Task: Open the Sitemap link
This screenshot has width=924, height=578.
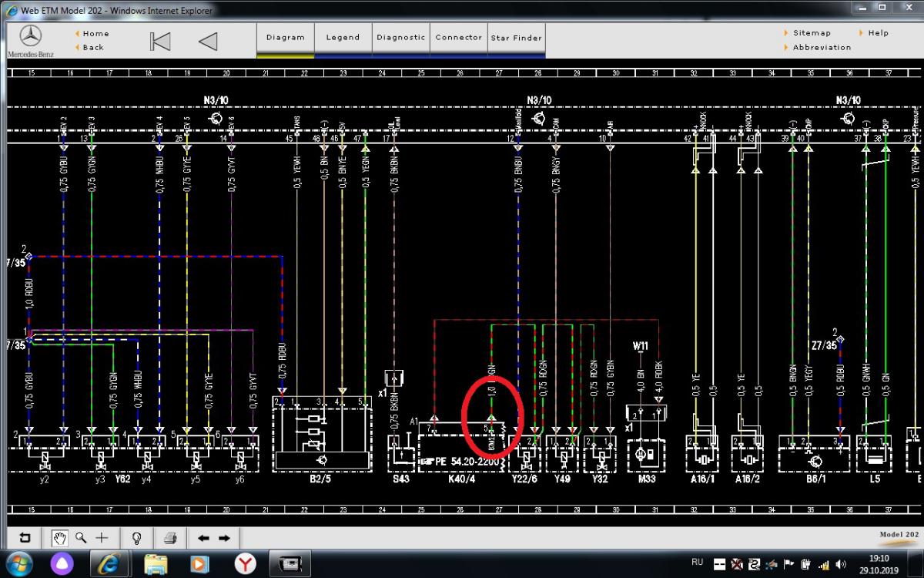Action: tap(812, 33)
